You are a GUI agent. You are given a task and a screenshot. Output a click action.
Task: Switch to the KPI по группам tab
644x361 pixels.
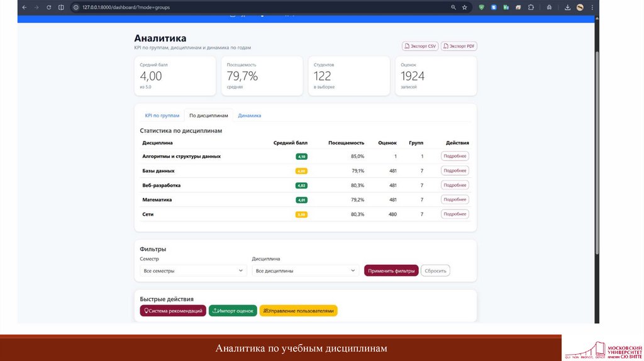point(162,116)
